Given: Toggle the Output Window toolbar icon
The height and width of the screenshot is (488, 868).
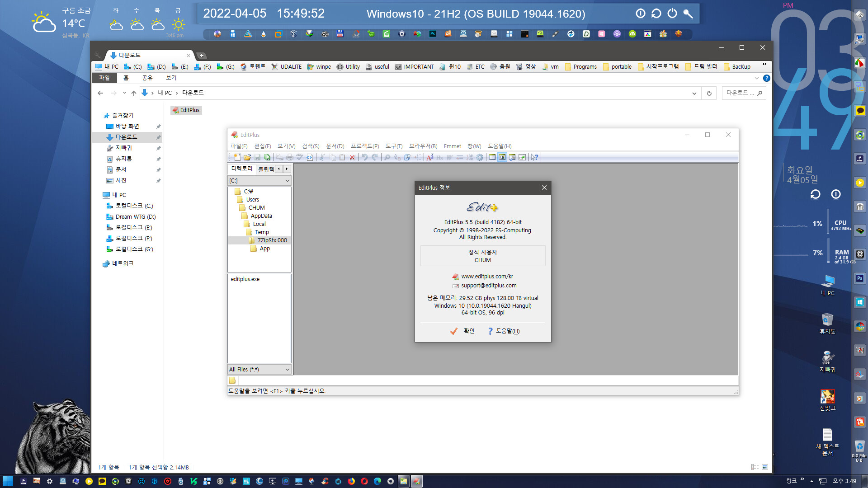Looking at the screenshot, I should tap(512, 157).
